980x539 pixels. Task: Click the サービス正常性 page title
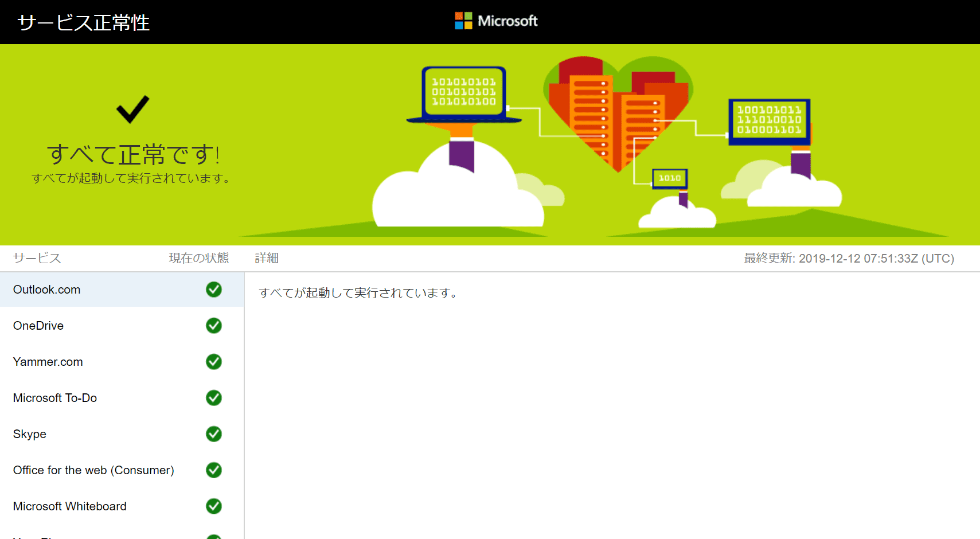coord(84,22)
